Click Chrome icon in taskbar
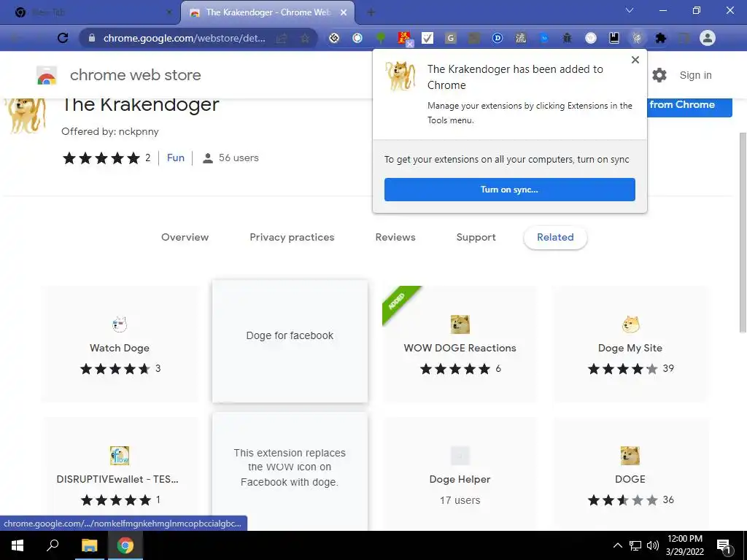Image resolution: width=747 pixels, height=560 pixels. pos(125,545)
